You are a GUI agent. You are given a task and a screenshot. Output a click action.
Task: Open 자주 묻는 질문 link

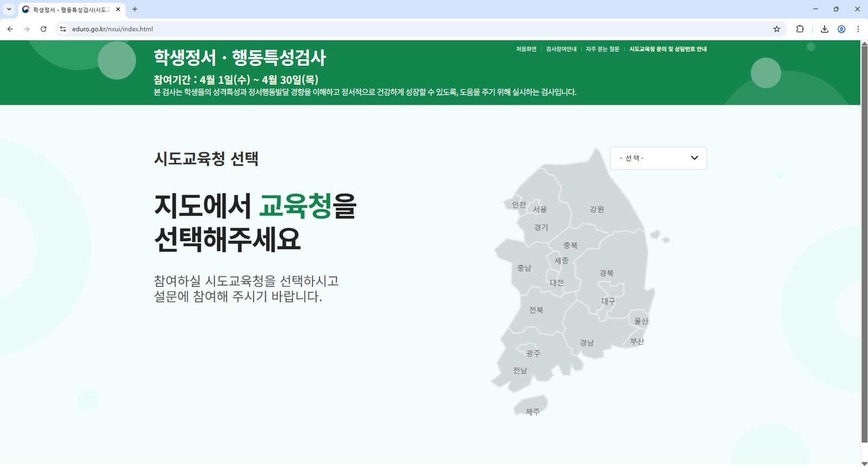pos(602,49)
